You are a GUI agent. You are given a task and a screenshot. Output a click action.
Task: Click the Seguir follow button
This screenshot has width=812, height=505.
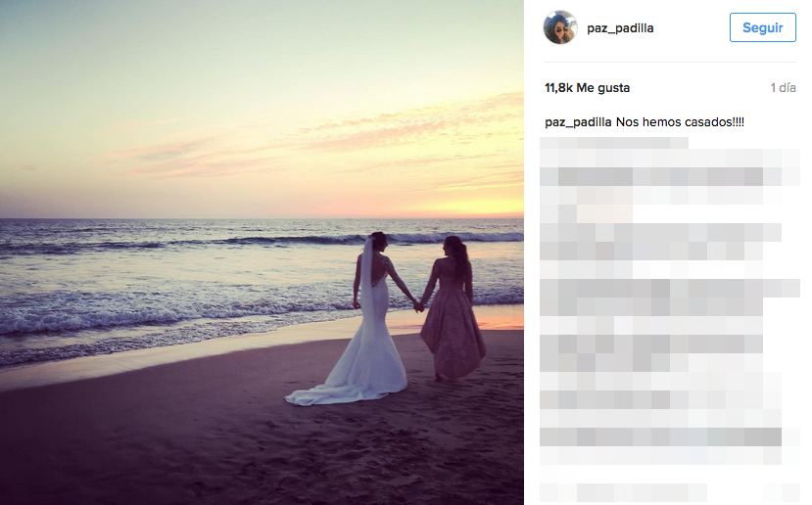tap(762, 27)
